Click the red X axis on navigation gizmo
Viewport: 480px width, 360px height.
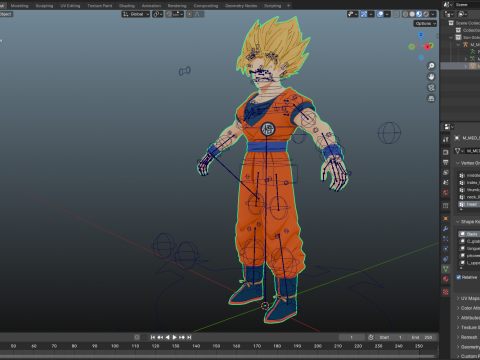(x=428, y=47)
